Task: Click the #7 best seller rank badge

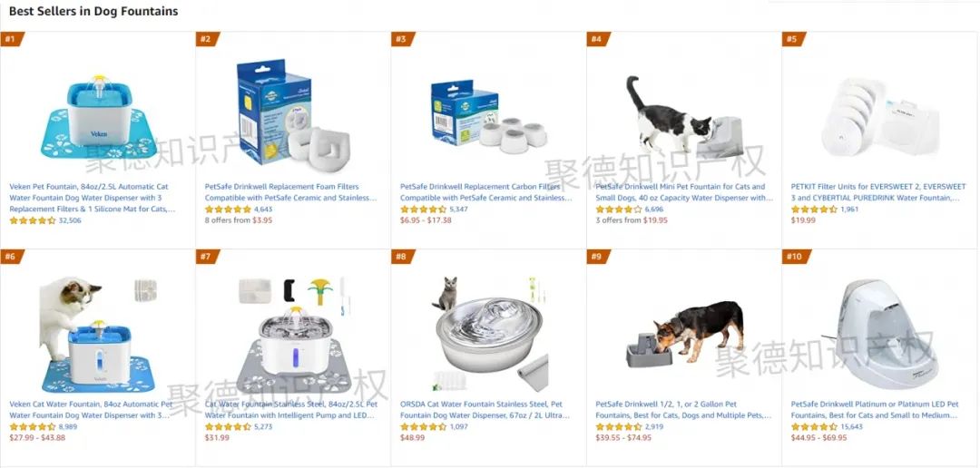Action: (208, 257)
